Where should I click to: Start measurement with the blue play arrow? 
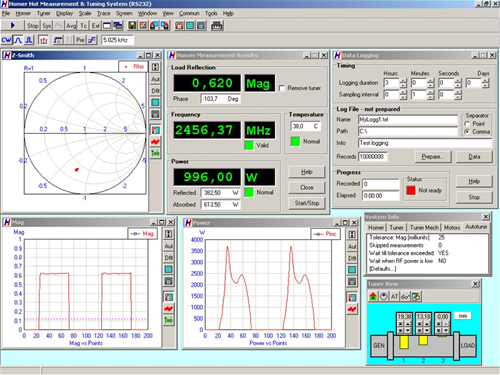(x=13, y=25)
